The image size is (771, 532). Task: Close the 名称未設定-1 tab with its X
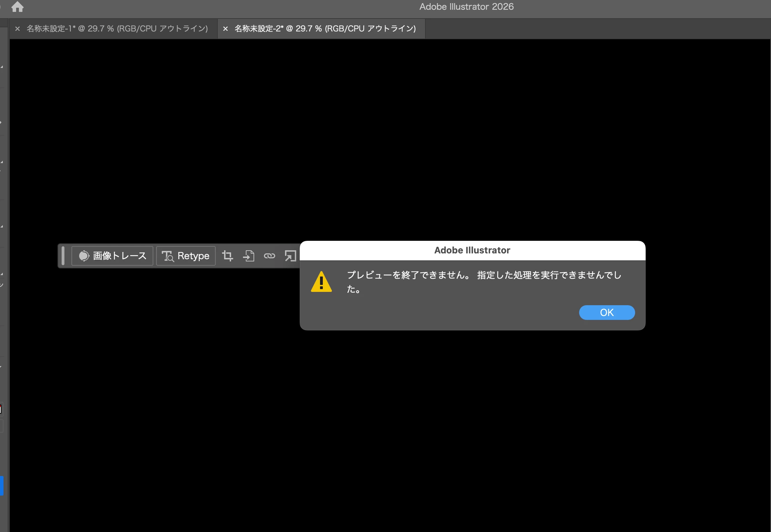[x=18, y=29]
